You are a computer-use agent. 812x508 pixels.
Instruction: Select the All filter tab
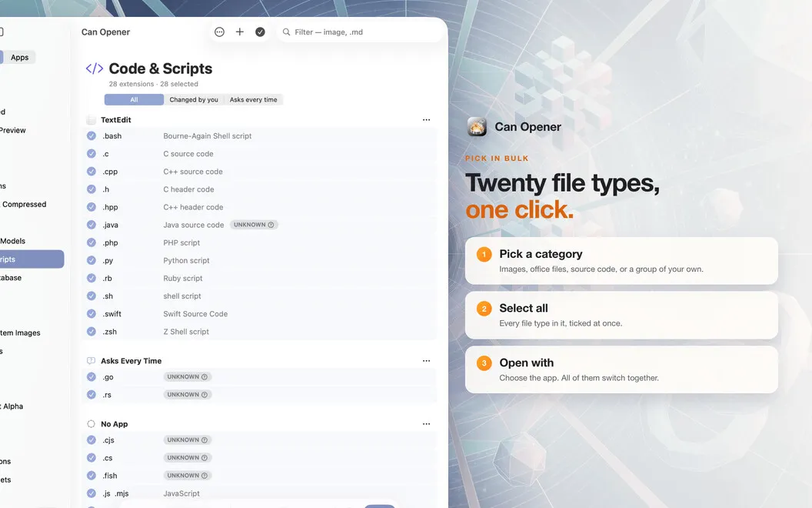(134, 99)
